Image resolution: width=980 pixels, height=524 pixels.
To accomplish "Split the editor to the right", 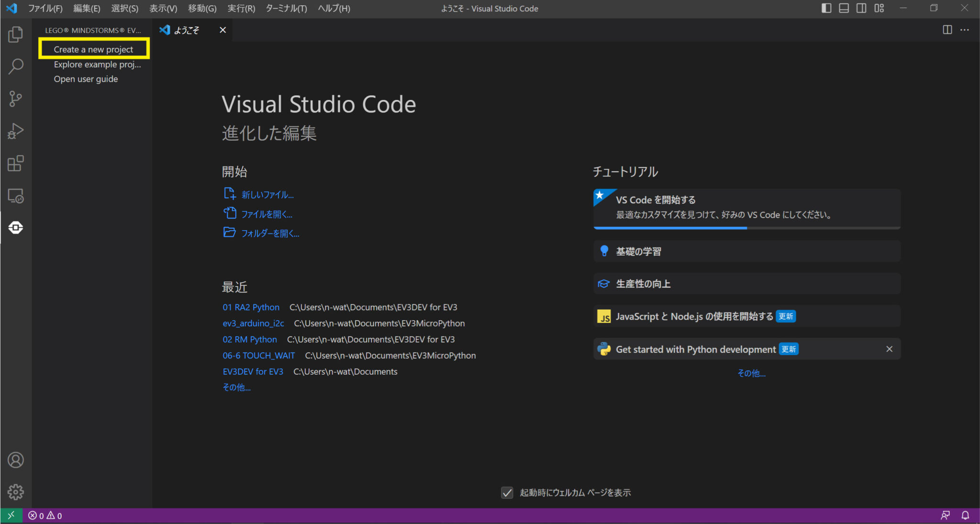I will (947, 30).
